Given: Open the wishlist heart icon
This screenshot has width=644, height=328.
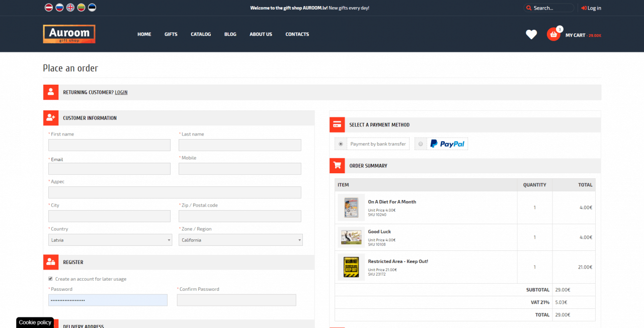Looking at the screenshot, I should pos(531,34).
